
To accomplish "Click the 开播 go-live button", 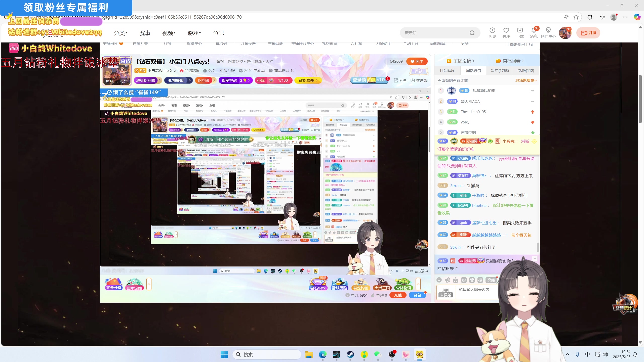I will [588, 33].
